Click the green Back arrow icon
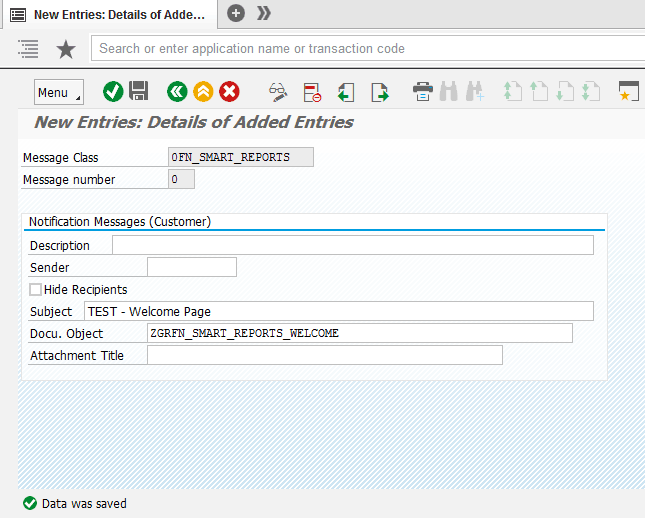 click(x=177, y=92)
